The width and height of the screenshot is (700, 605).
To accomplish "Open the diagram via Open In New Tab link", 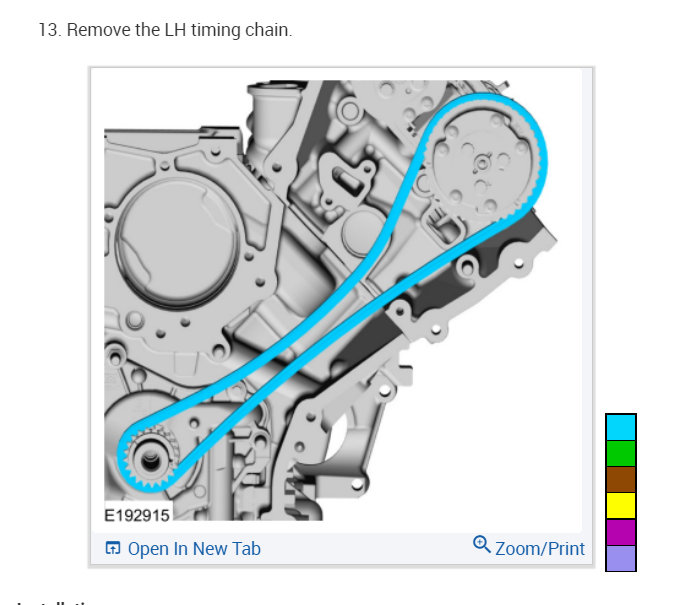I will [194, 549].
